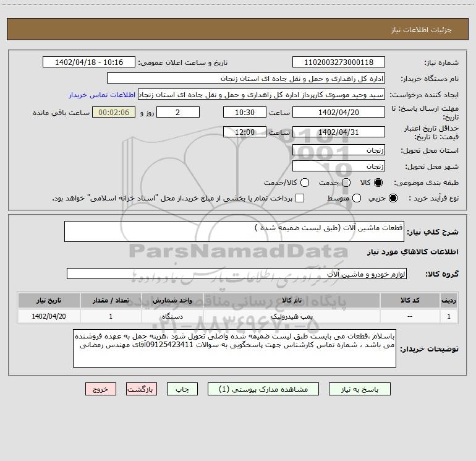Click the deadline time field 10:30
Image resolution: width=476 pixels, height=461 pixels.
245,112
